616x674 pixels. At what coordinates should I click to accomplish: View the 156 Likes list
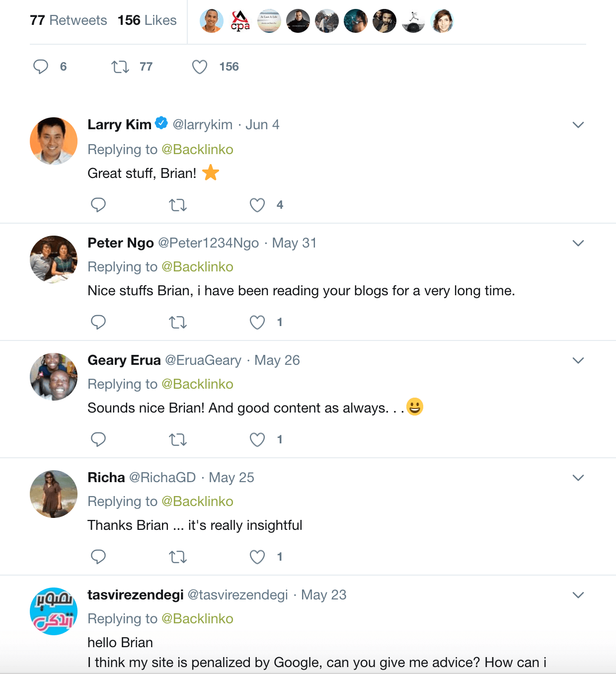click(147, 20)
